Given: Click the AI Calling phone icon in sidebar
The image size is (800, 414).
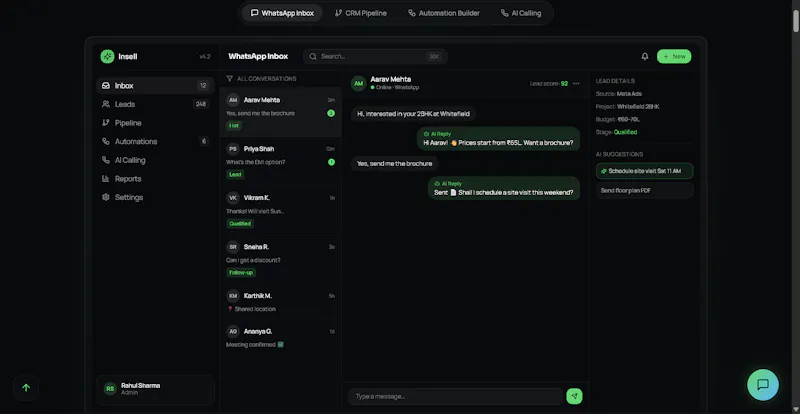Looking at the screenshot, I should [106, 160].
